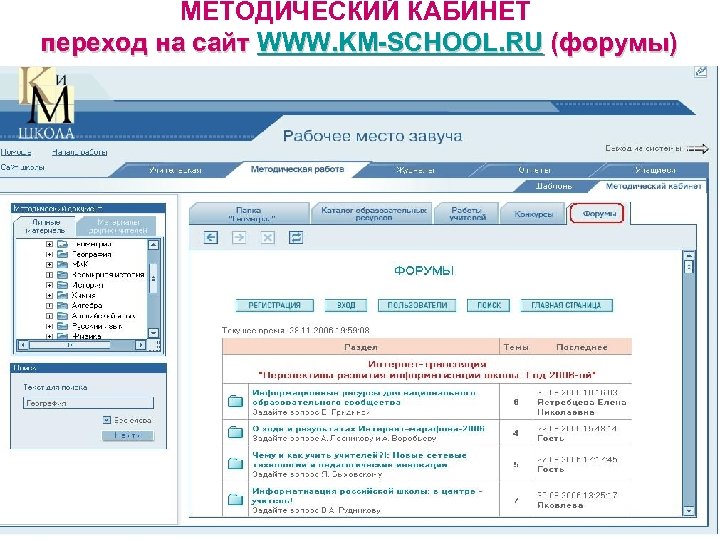Select the Конкурсы tab
The width and height of the screenshot is (720, 540).
(533, 214)
